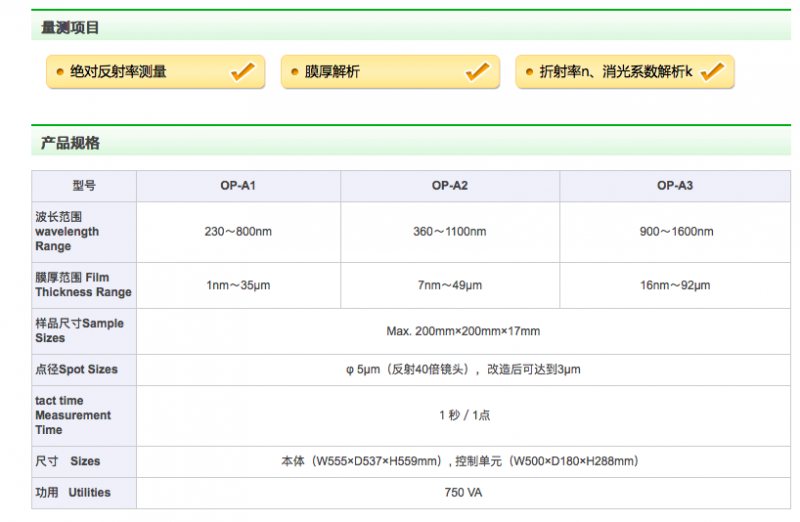
Task: Select the 膜厚解析 label text
Action: (332, 72)
